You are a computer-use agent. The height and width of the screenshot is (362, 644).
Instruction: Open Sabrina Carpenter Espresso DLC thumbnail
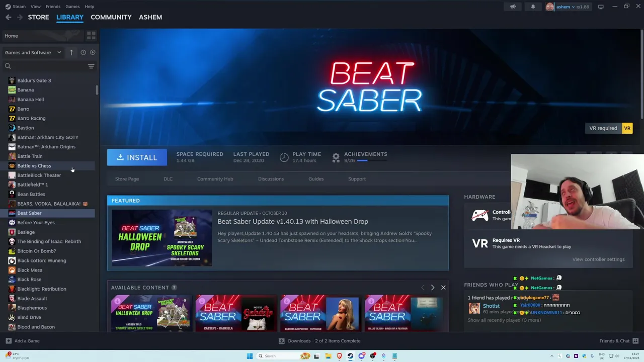click(x=320, y=313)
